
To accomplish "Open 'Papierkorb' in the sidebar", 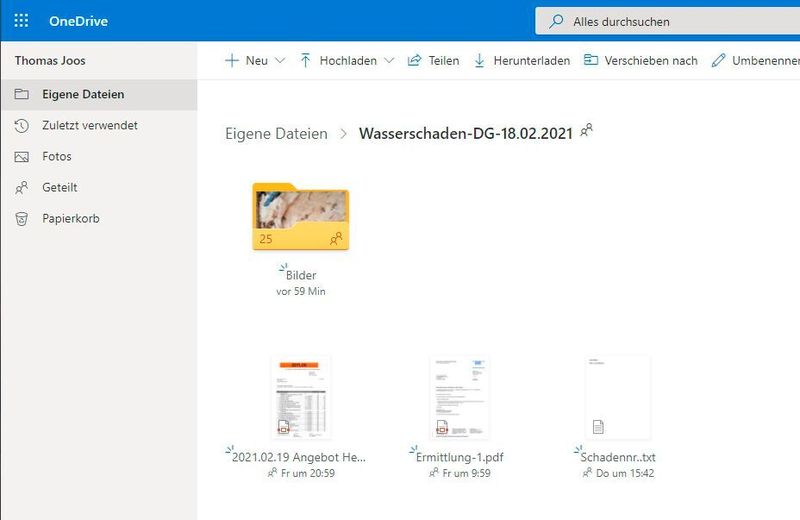I will click(x=99, y=219).
